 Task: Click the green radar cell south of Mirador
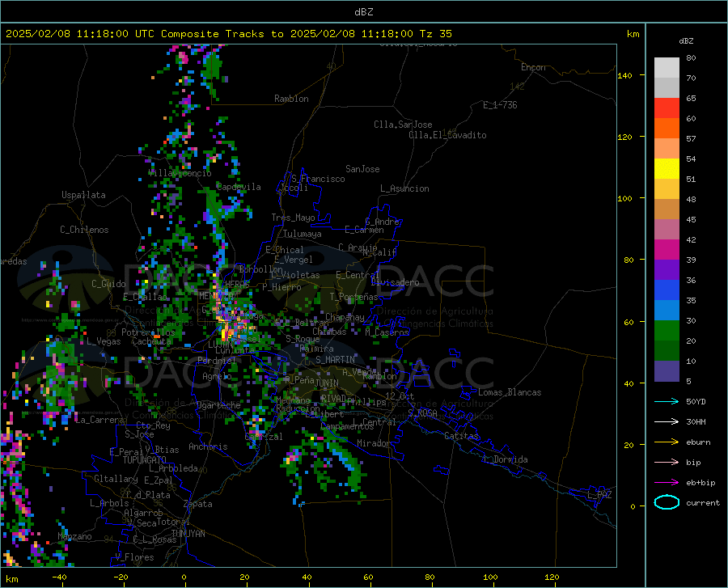pyautogui.click(x=355, y=476)
